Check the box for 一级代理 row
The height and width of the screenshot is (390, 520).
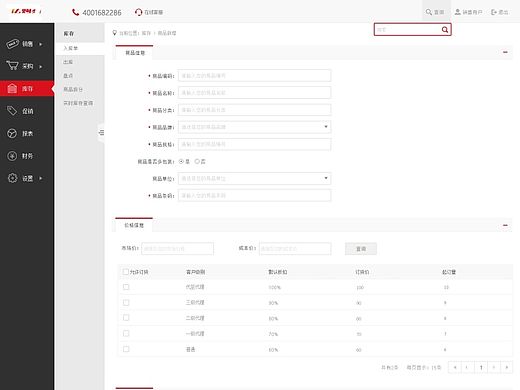pyautogui.click(x=126, y=334)
